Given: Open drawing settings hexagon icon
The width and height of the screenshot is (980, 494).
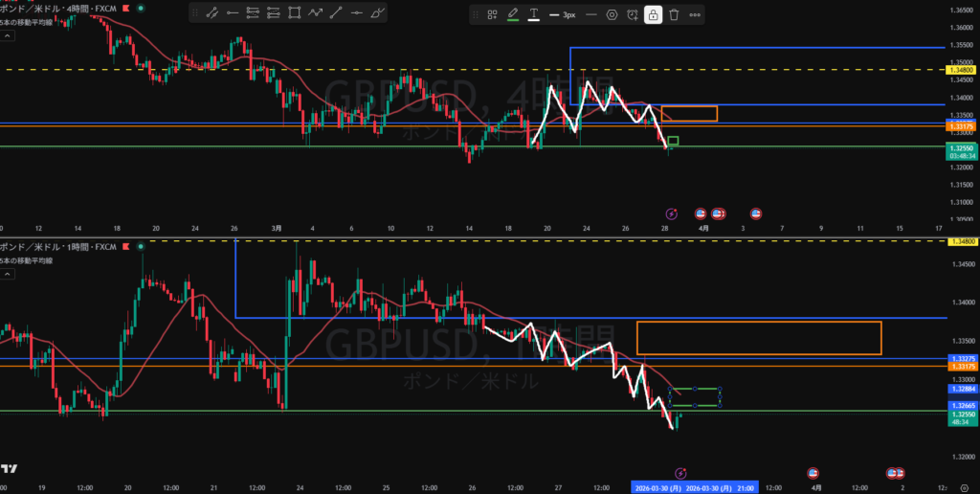Looking at the screenshot, I should pos(612,15).
